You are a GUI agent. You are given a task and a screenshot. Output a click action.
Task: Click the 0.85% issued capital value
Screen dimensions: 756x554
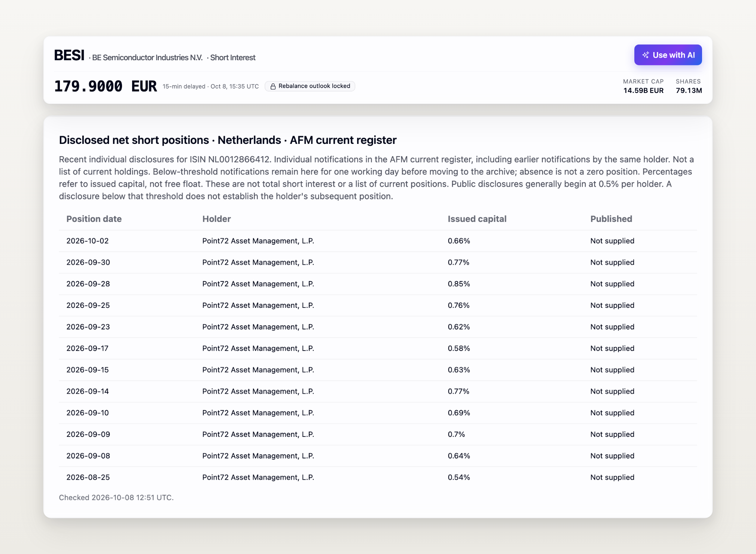459,284
